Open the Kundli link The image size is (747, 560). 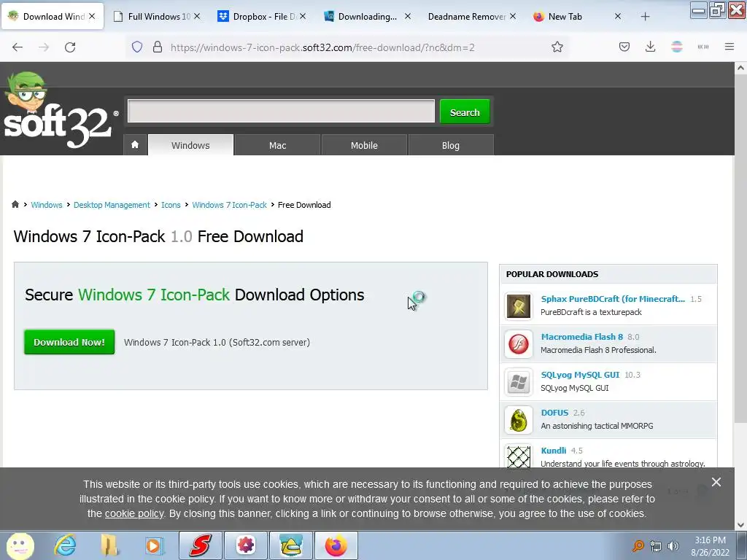point(554,451)
